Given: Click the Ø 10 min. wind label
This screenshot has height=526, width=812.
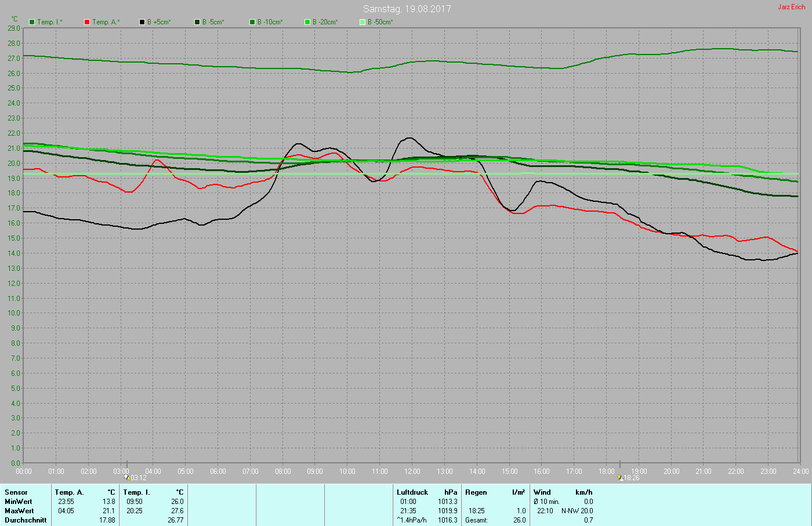Looking at the screenshot, I should 547,502.
